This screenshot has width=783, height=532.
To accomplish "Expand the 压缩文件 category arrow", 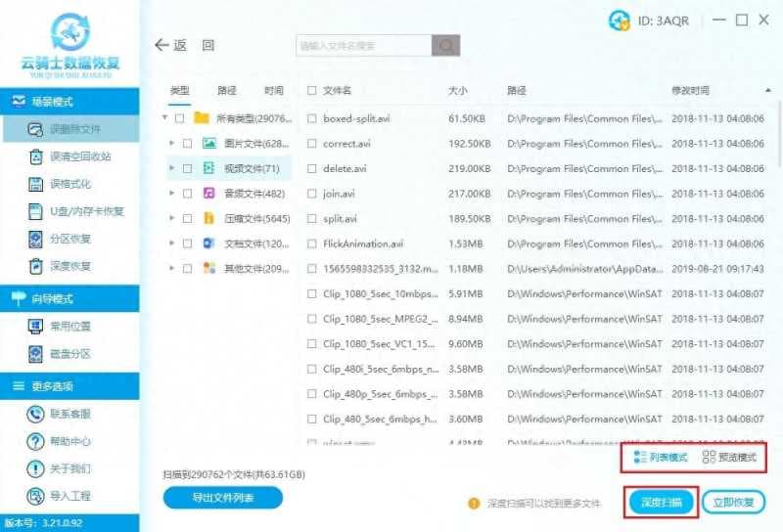I will (x=172, y=218).
